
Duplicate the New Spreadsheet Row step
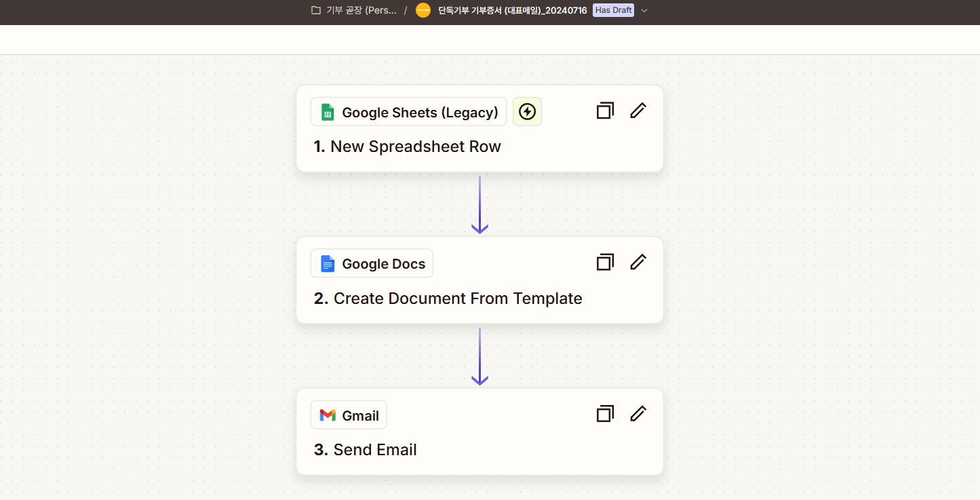point(605,111)
